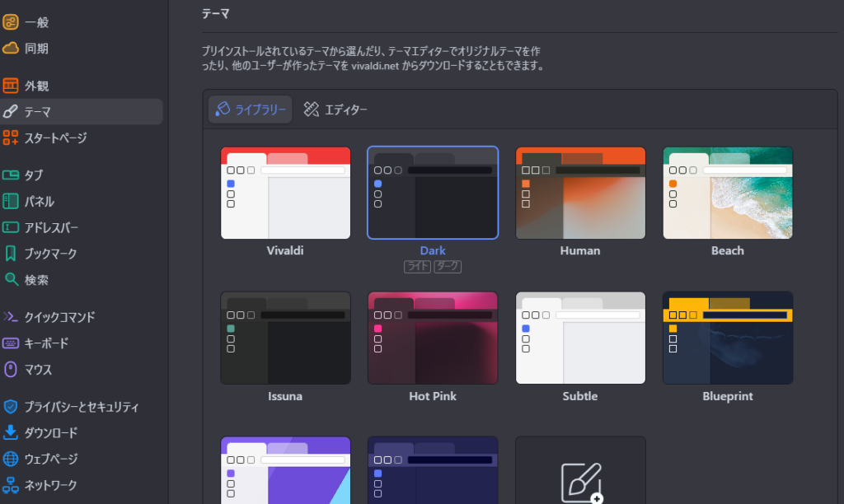Switch to the ライブラリー tab
This screenshot has height=504, width=844.
(251, 110)
